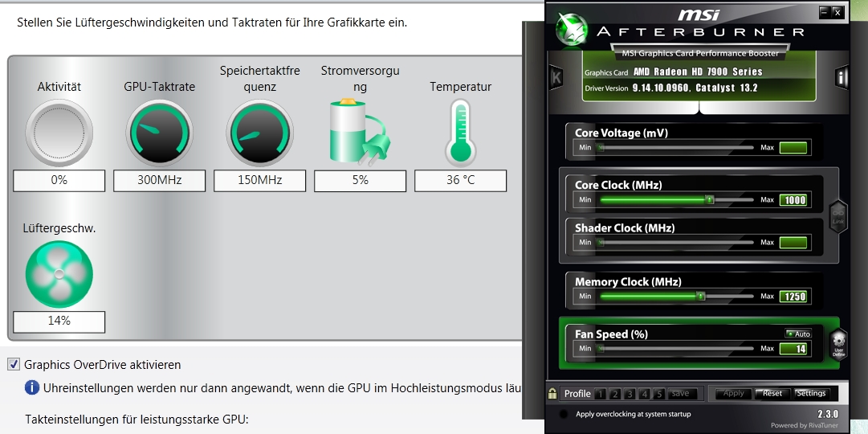
Task: Click the Reset button in Afterburner
Action: tap(772, 394)
